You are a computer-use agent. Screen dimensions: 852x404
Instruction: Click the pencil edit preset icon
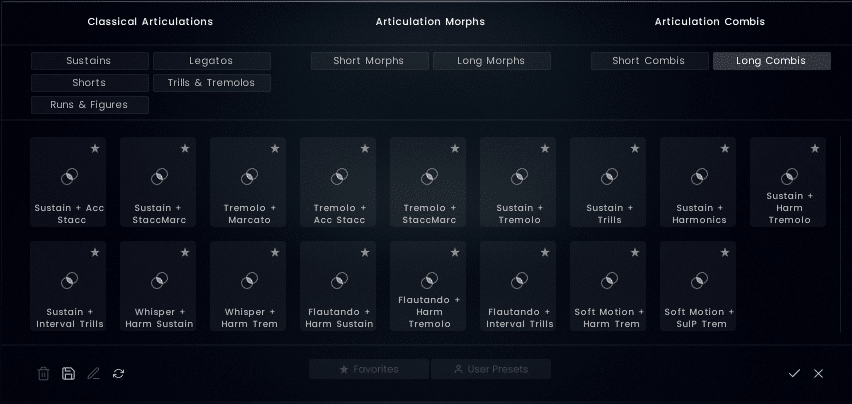coord(93,373)
